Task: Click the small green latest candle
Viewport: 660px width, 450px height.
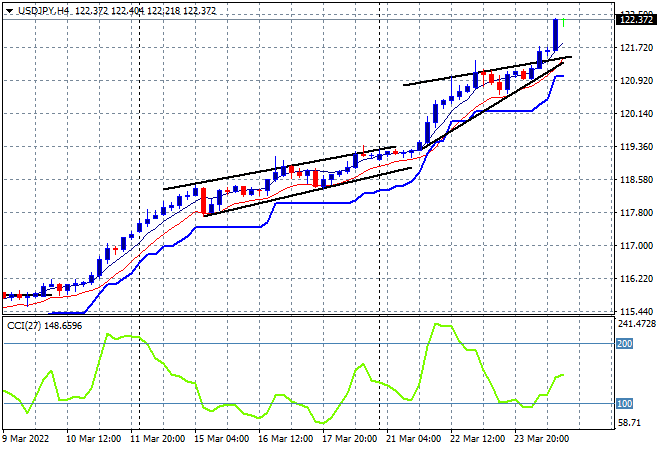Action: pyautogui.click(x=564, y=22)
